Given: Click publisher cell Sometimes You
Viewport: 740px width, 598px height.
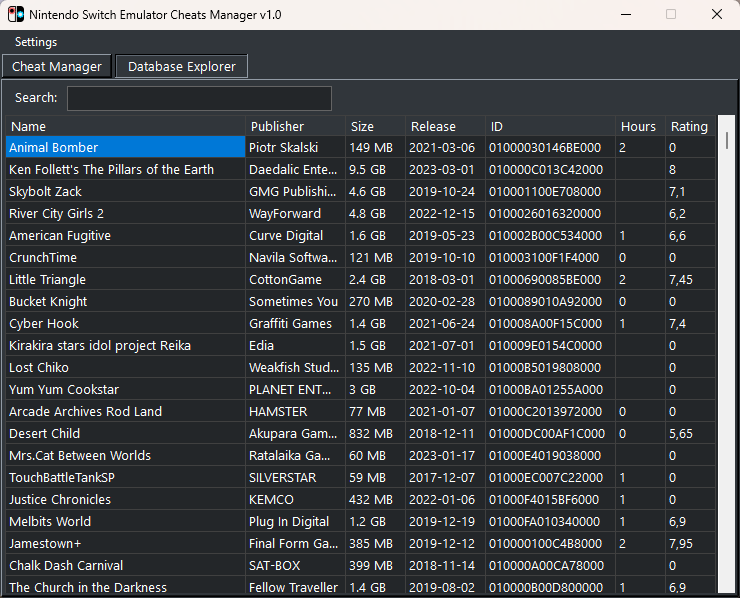Looking at the screenshot, I should click(295, 302).
